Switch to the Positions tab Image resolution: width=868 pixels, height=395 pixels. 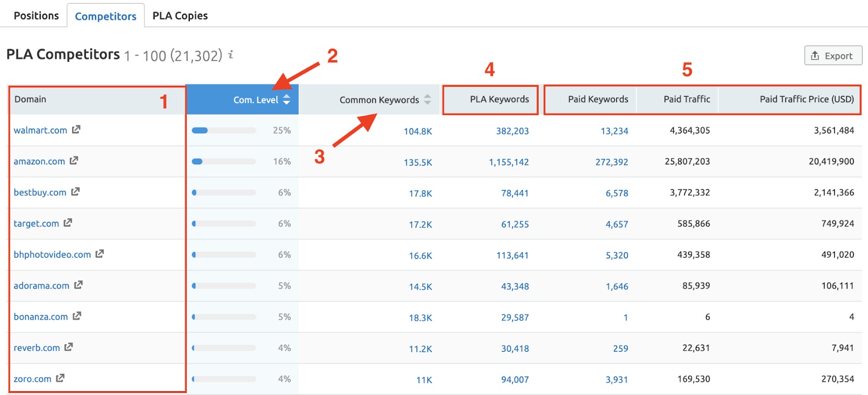36,16
